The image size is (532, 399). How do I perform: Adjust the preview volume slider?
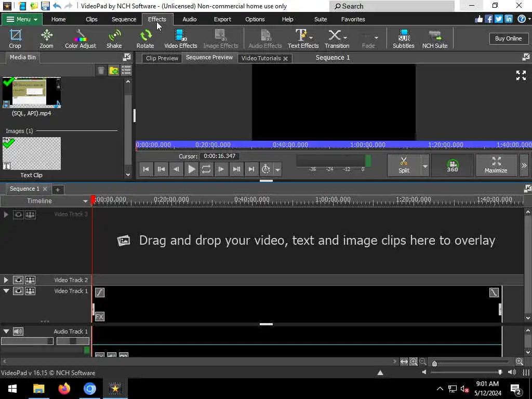(500, 372)
